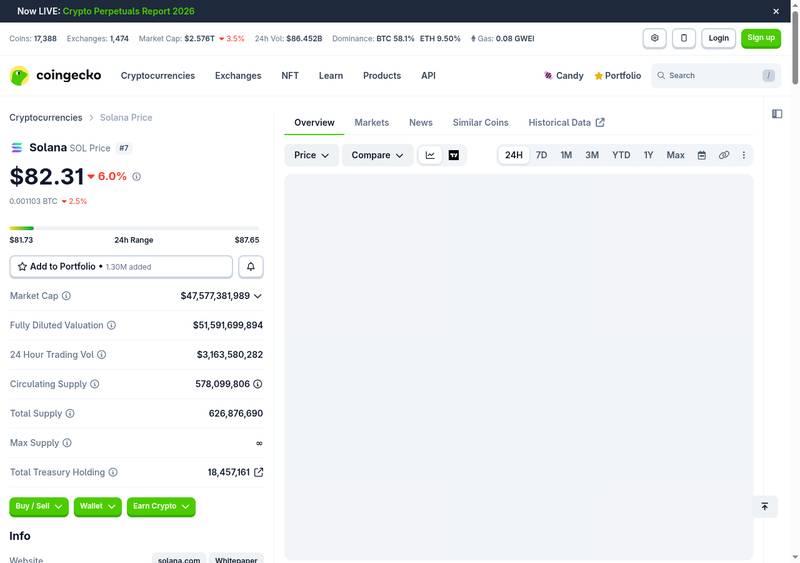Open Earn Crypto dropdown
Viewport: 800px width, 563px height.
pos(161,506)
